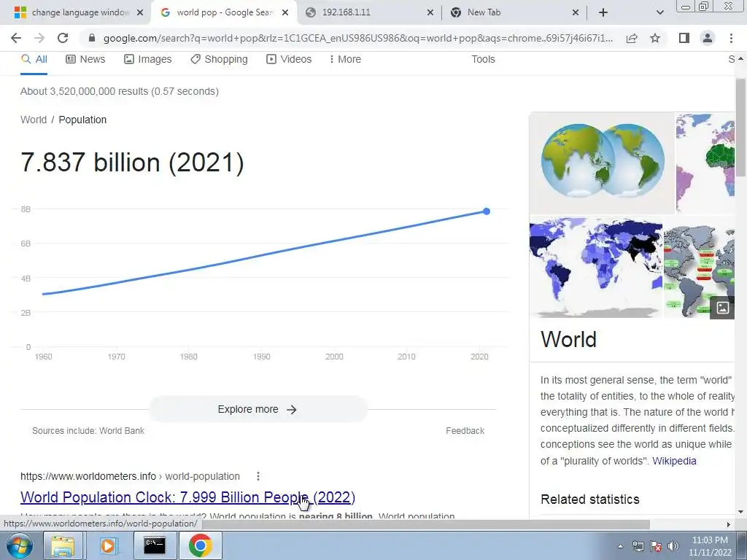747x560 pixels.
Task: Close the 'world pop - Google Search' tab
Action: tap(285, 12)
